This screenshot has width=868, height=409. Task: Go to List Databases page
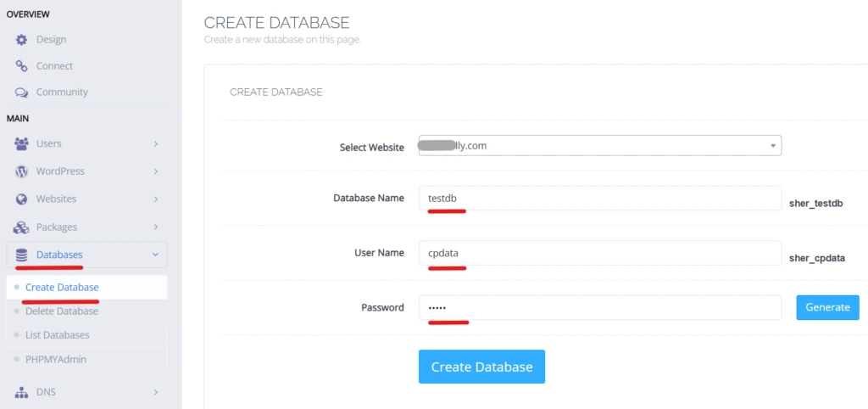coord(57,335)
